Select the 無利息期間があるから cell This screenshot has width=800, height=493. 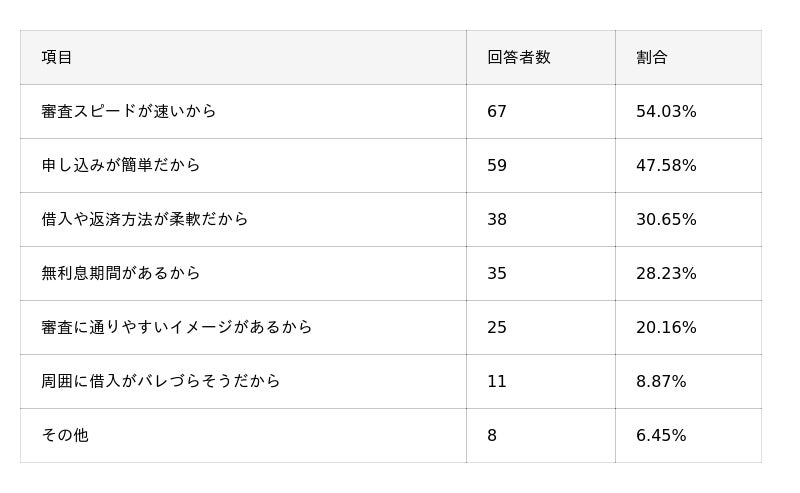coord(121,274)
